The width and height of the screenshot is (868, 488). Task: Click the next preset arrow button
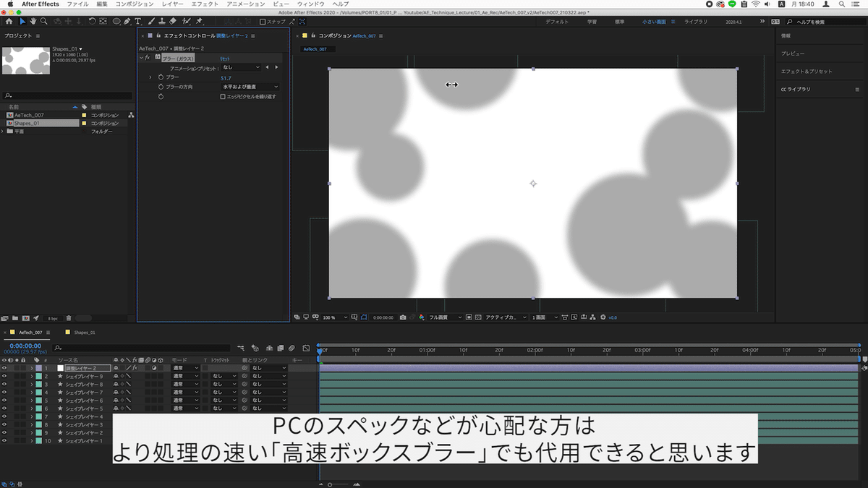[276, 67]
